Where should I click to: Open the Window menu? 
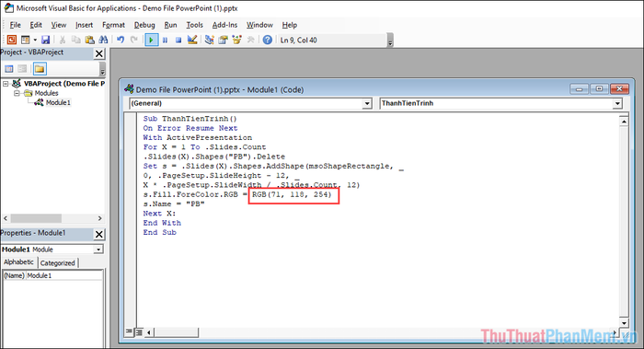[x=259, y=25]
